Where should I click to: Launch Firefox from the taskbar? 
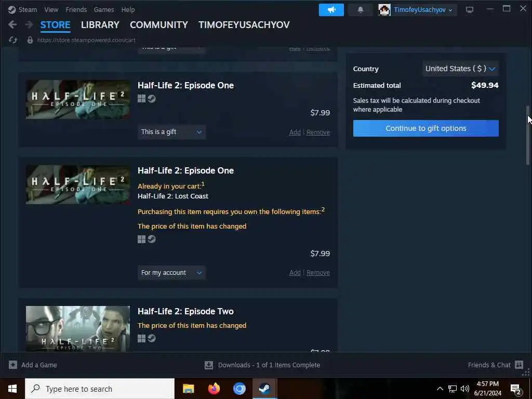pos(214,389)
